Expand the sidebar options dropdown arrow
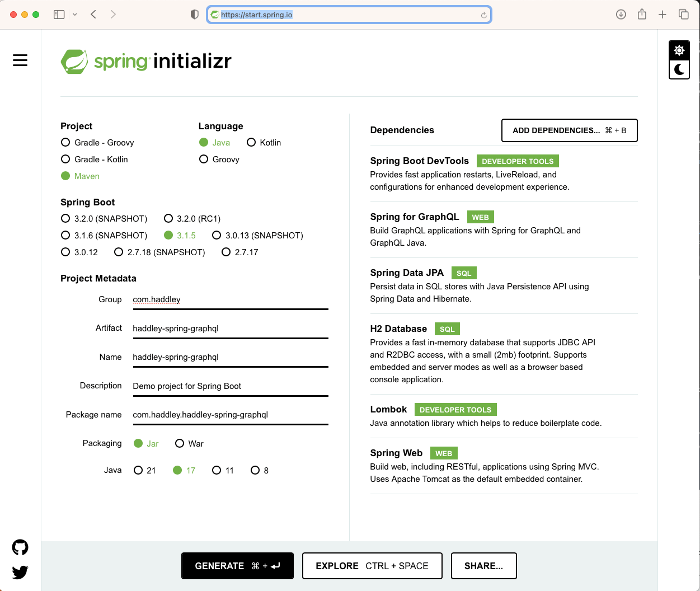700x591 pixels. [x=75, y=15]
